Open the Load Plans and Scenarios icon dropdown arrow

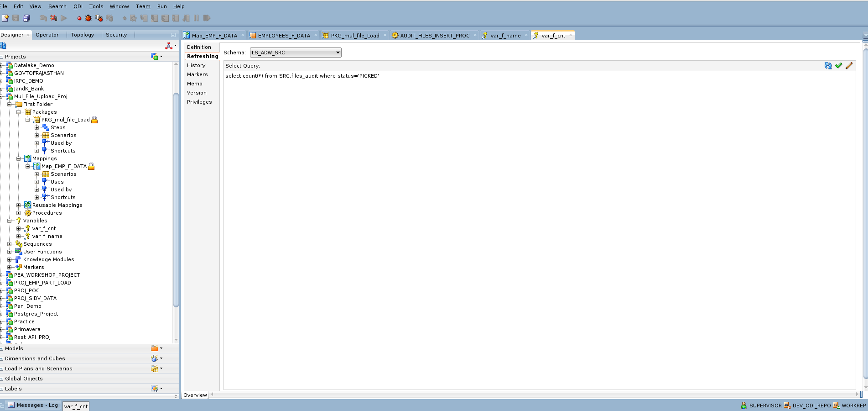pos(161,369)
